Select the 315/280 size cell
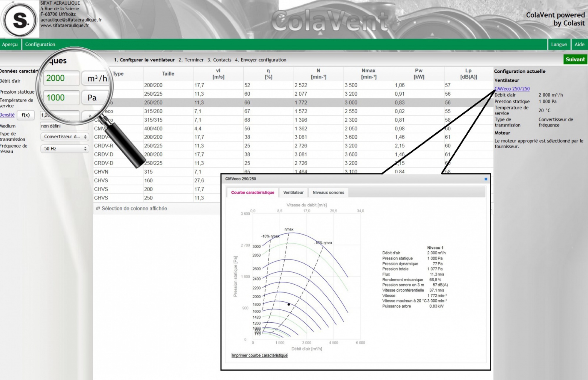 (168, 111)
